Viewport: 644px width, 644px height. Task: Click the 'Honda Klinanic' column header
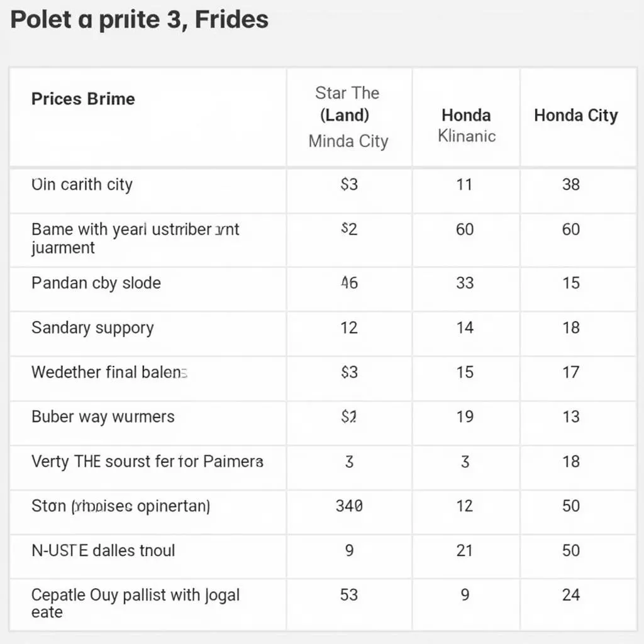466,125
